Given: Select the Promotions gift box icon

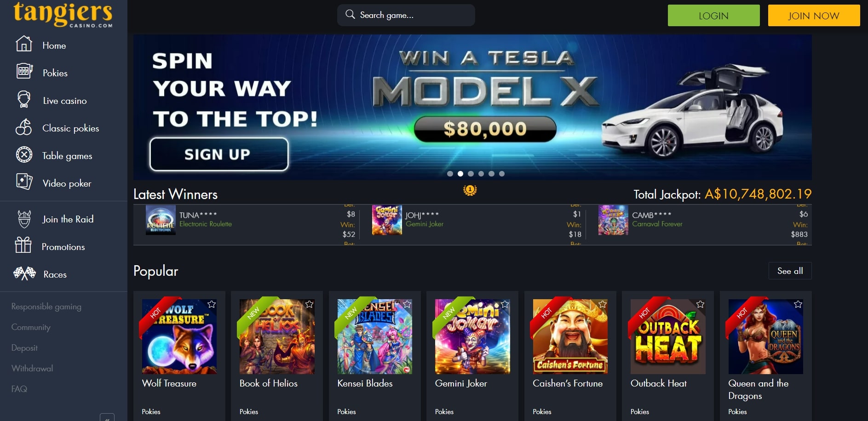Looking at the screenshot, I should coord(23,245).
